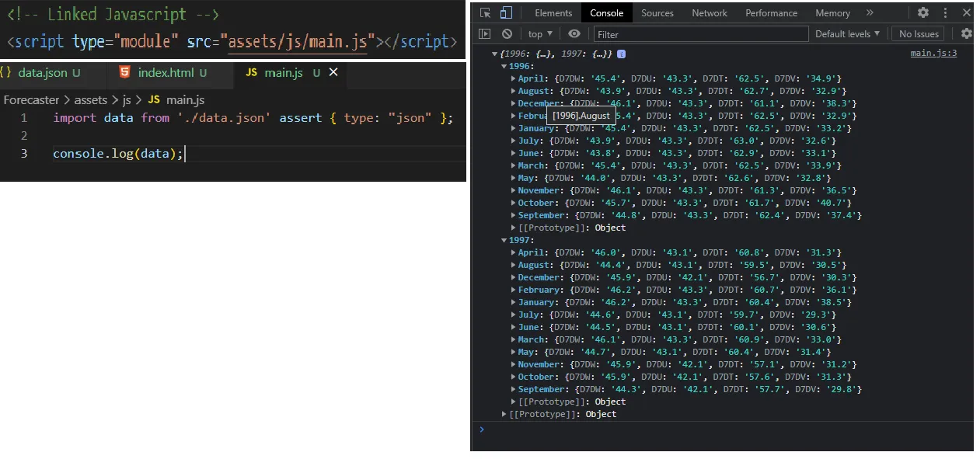
Task: Click the blue info badge beside the logged object
Action: tap(622, 54)
